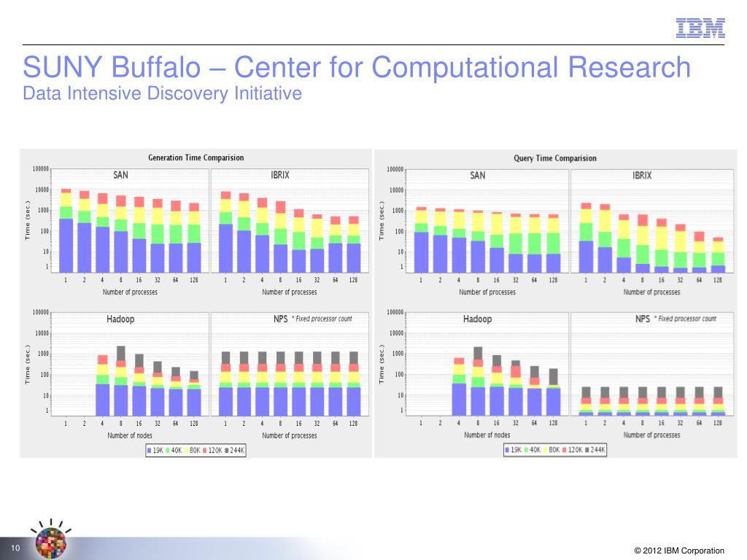Click the '© 2012 IBM Corporation' footer text
747x560 pixels.
point(679,551)
